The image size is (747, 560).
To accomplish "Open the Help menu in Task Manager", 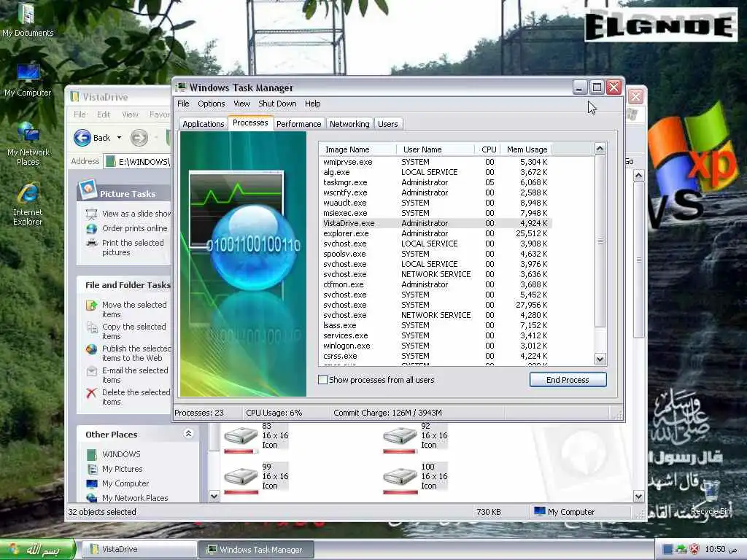I will [x=312, y=104].
